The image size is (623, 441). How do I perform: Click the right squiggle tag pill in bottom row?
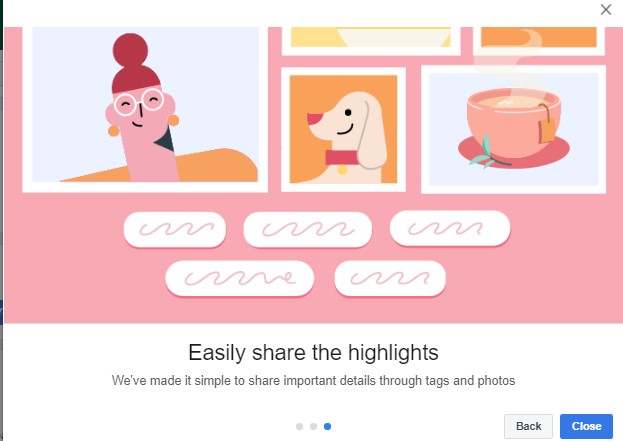click(390, 278)
